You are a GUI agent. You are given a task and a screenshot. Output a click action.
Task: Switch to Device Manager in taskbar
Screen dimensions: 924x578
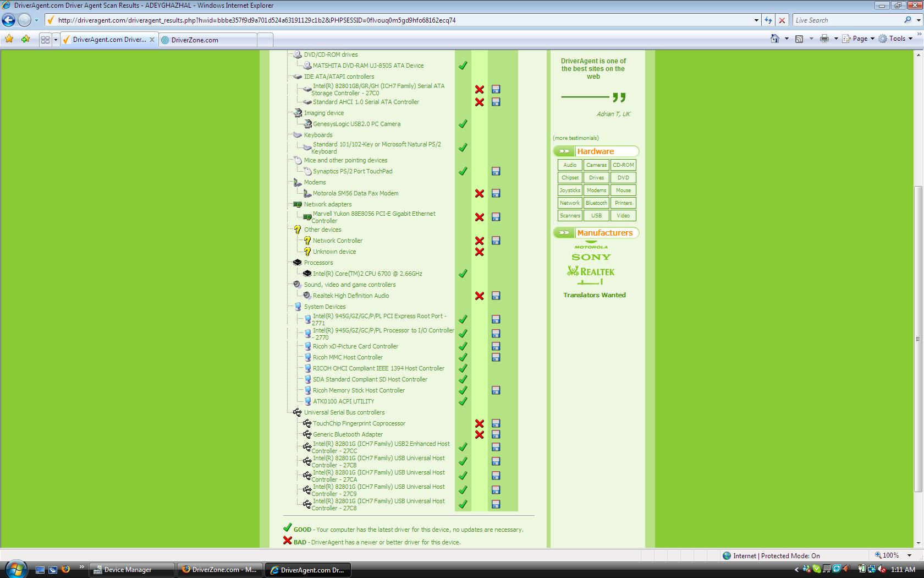point(131,570)
